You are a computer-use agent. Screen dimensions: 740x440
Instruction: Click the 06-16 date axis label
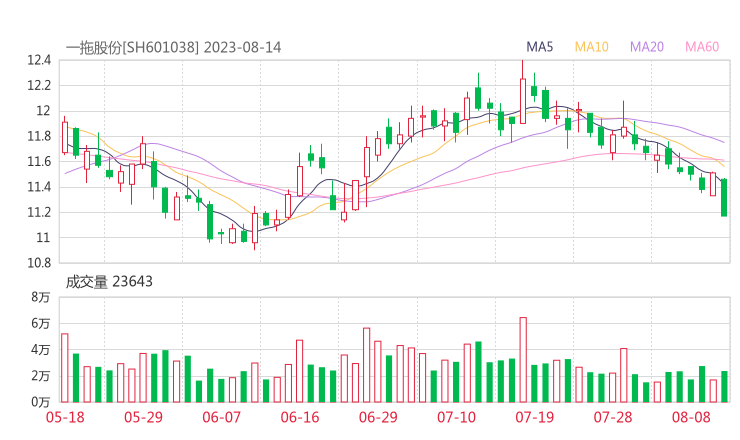[300, 417]
